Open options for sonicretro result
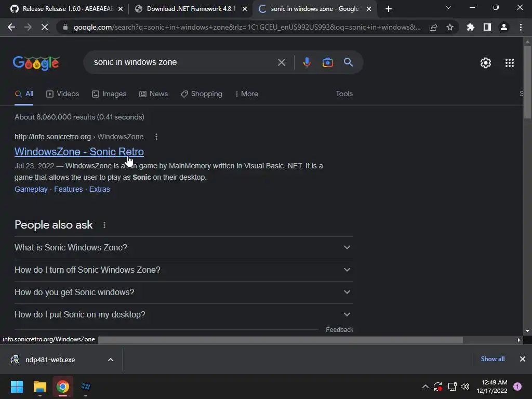The image size is (532, 399). tap(156, 137)
